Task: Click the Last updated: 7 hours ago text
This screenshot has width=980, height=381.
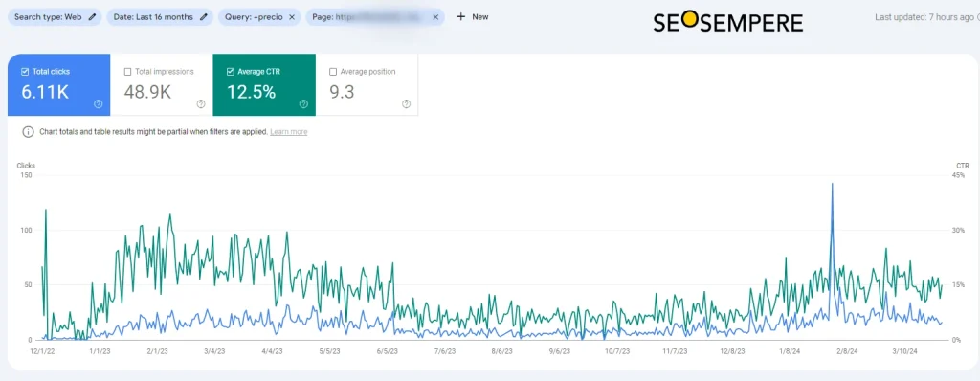Action: click(924, 17)
